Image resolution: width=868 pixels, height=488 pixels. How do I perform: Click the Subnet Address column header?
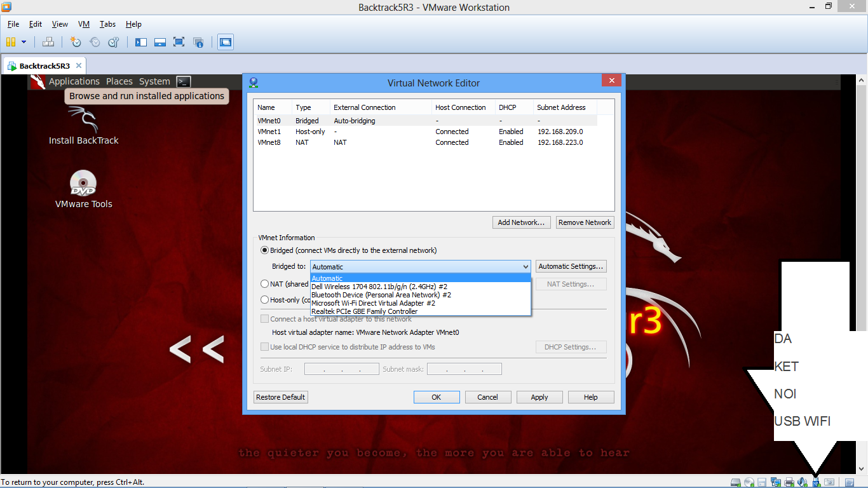click(565, 107)
